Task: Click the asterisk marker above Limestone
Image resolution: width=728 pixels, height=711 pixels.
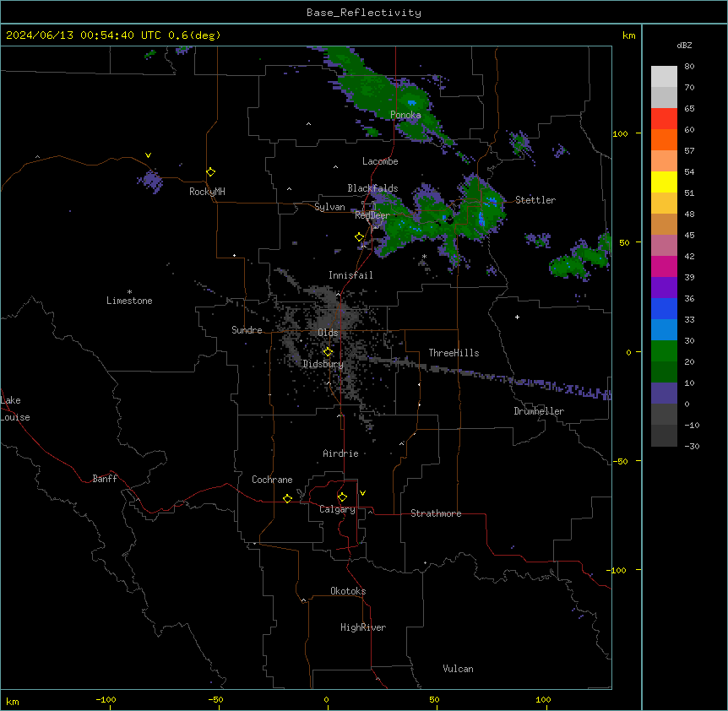Action: pos(129,292)
